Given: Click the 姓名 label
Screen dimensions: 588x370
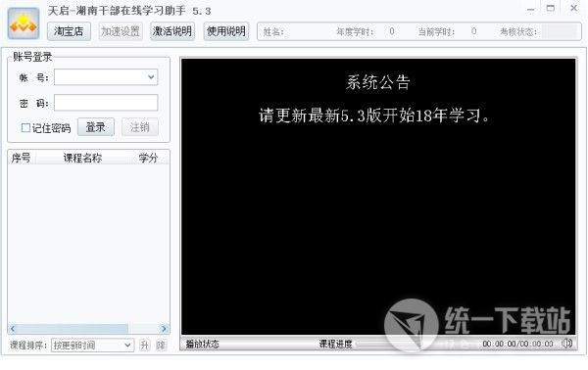Looking at the screenshot, I should click(x=273, y=32).
